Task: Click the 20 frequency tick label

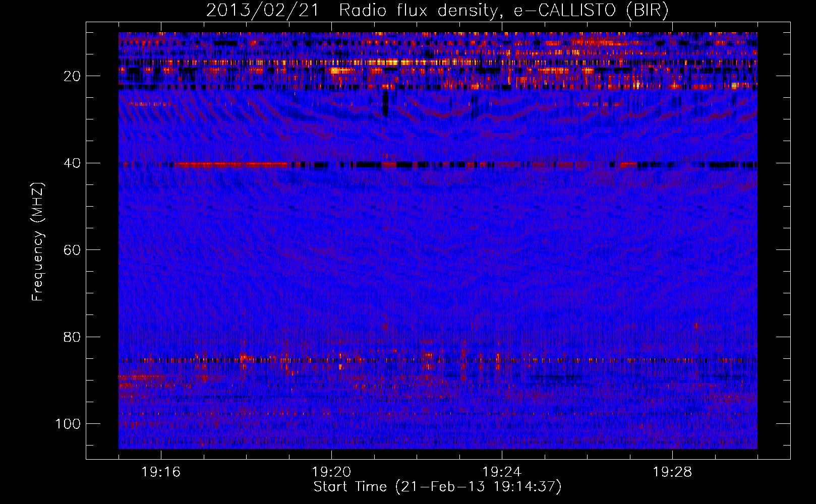Action: (73, 76)
